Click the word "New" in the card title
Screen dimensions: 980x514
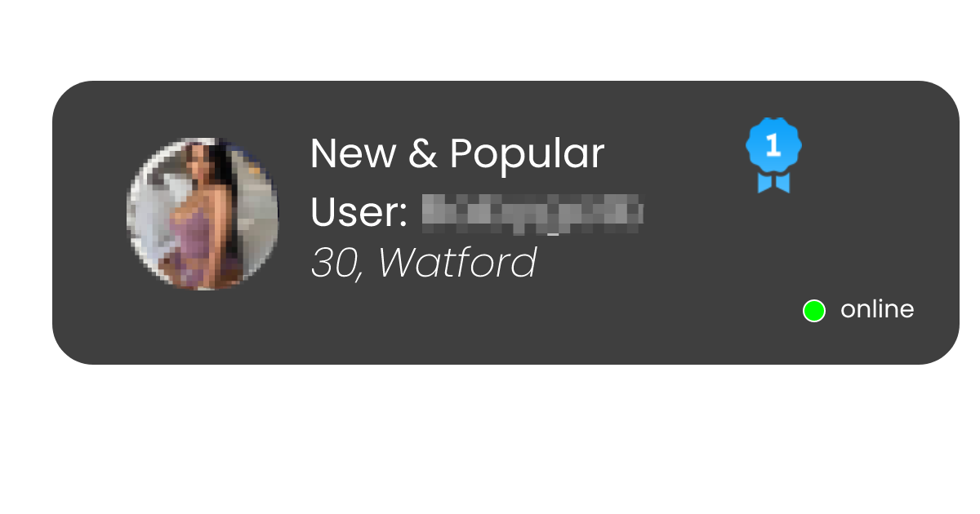click(x=354, y=153)
